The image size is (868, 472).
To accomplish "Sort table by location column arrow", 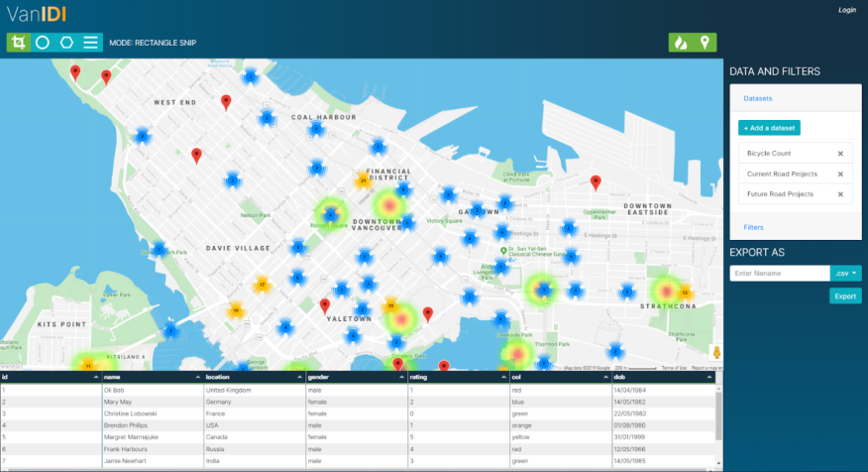I will pos(299,377).
